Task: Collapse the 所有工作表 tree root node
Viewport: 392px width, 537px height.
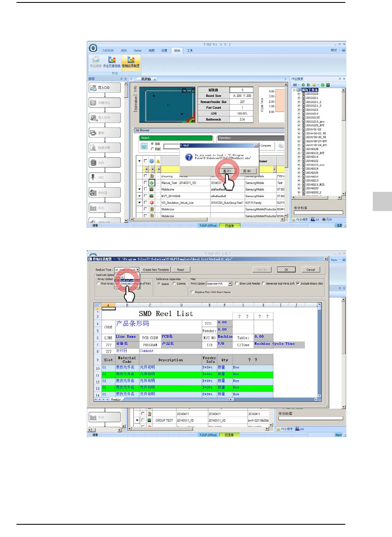Action: click(294, 90)
